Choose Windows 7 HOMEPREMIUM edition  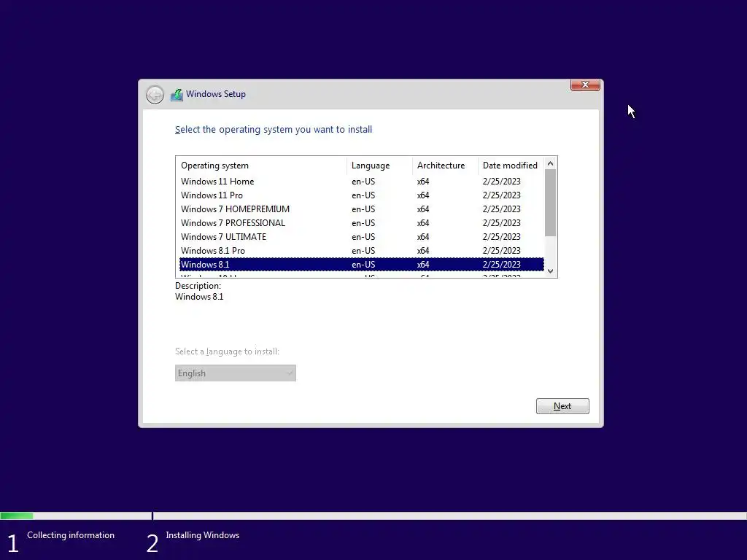tap(362, 209)
